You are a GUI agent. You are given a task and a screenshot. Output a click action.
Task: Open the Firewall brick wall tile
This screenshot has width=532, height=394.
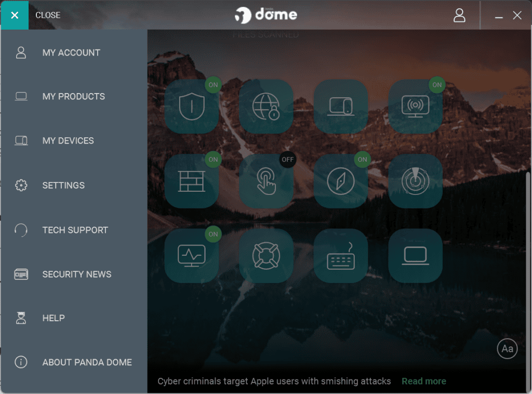(x=192, y=181)
